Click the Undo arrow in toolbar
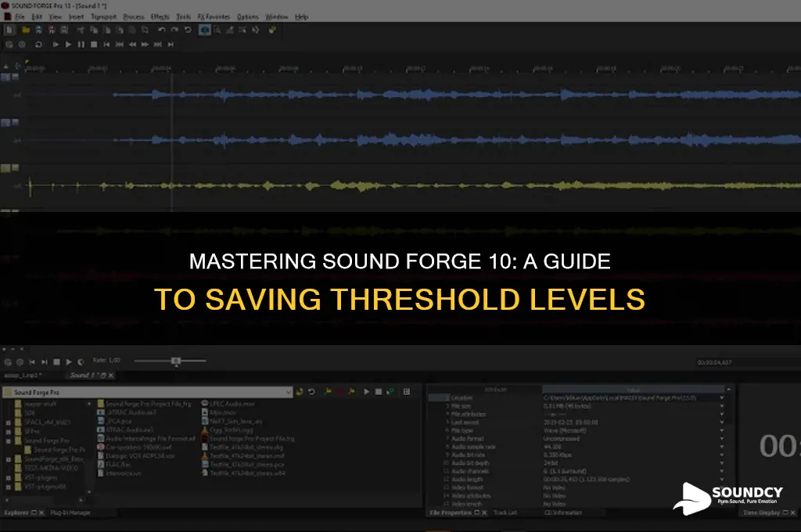Viewport: 801px width, 532px height. pyautogui.click(x=162, y=31)
